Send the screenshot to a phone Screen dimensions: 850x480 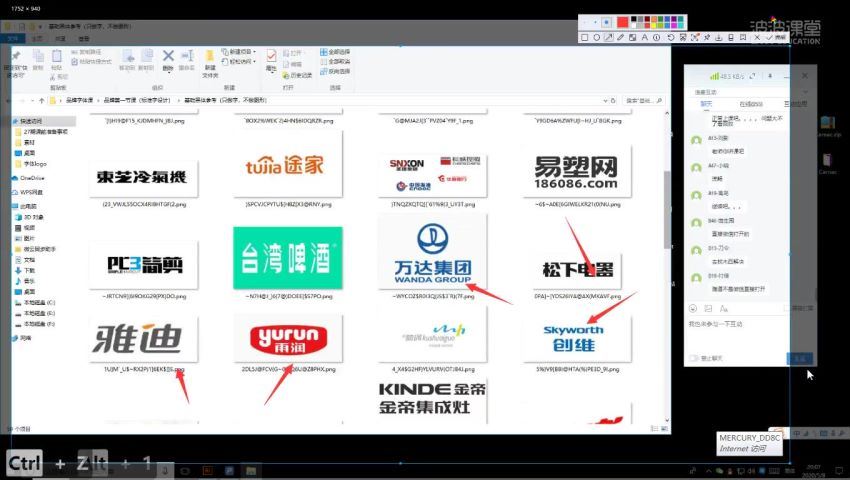(x=731, y=37)
